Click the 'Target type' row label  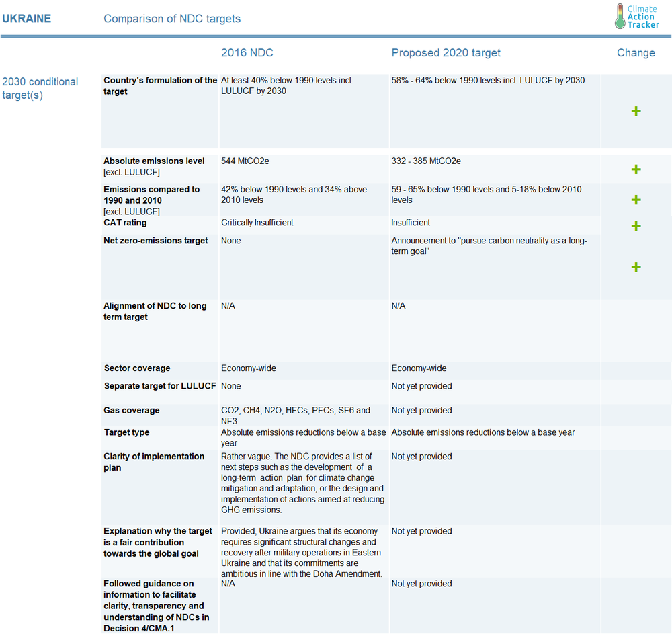pos(127,432)
